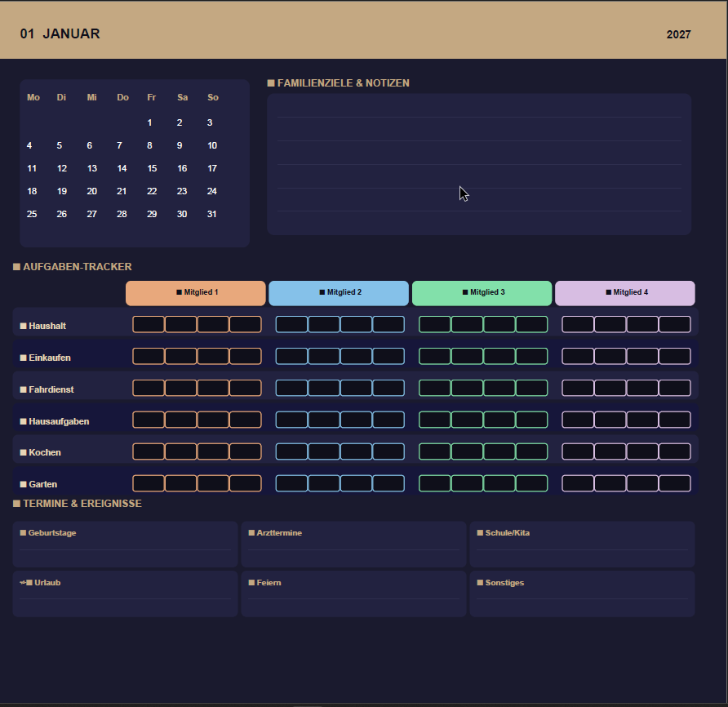
Task: Select the purple Mitglied 4 header
Action: tap(625, 293)
